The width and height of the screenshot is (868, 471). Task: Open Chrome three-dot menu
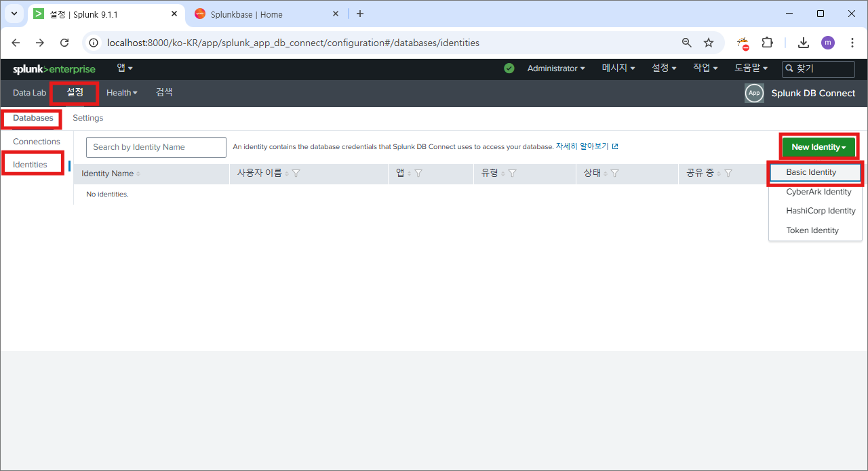click(852, 43)
